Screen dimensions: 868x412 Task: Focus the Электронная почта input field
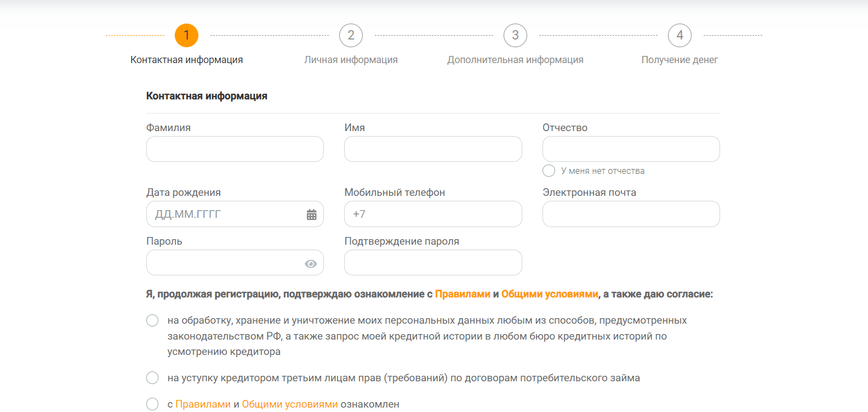[631, 214]
